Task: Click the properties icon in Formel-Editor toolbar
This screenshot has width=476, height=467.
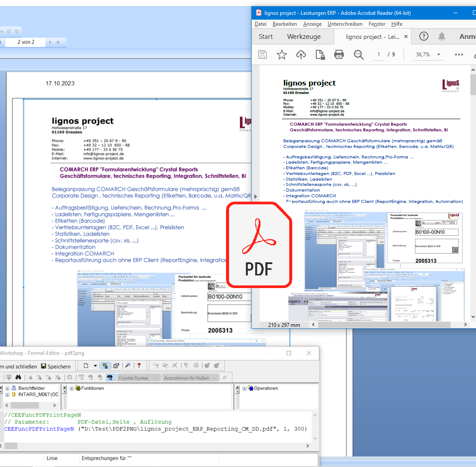Action: (x=116, y=366)
